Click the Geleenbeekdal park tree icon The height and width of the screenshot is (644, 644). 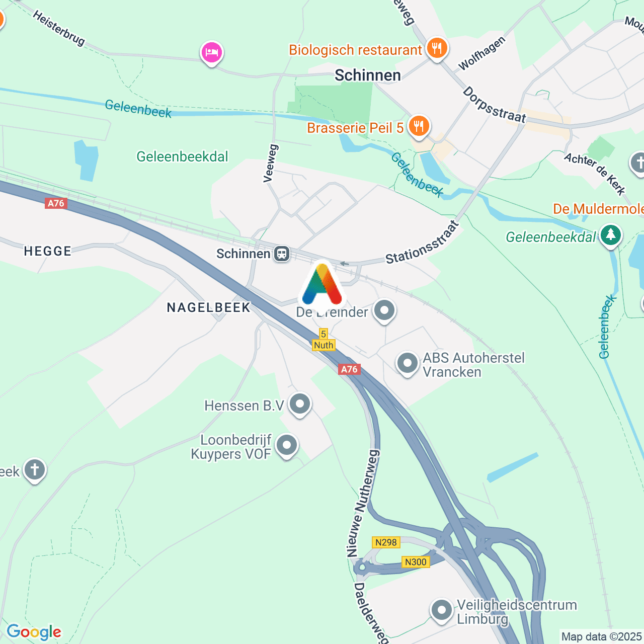pyautogui.click(x=611, y=235)
